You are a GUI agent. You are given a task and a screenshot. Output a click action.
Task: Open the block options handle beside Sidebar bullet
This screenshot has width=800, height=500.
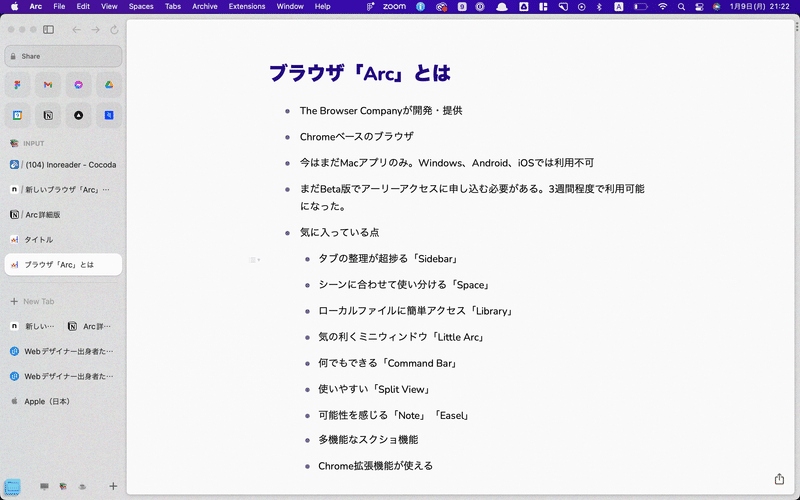pyautogui.click(x=255, y=260)
